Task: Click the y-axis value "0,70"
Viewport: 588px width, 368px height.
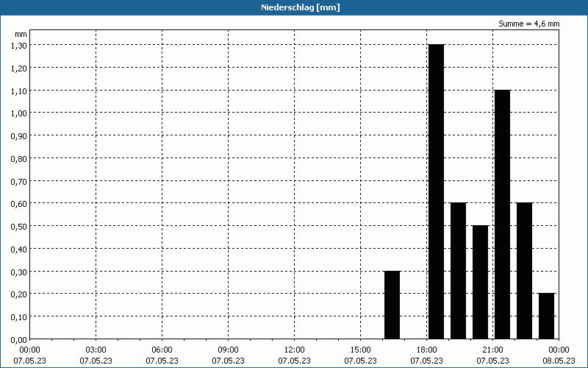Action: coord(19,181)
